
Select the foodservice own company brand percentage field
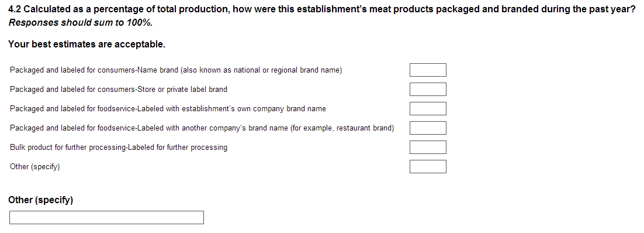tap(428, 109)
